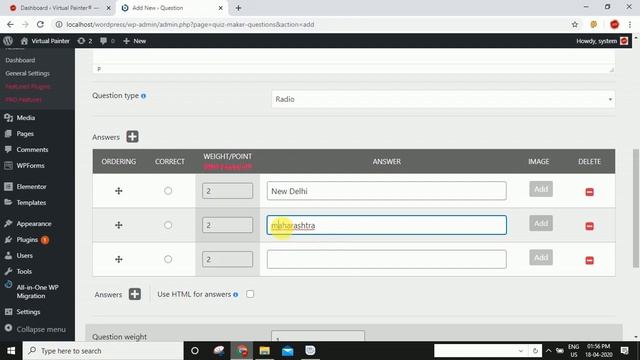Add image for the maharashtra answer
Viewport: 640px width, 360px height.
[541, 223]
